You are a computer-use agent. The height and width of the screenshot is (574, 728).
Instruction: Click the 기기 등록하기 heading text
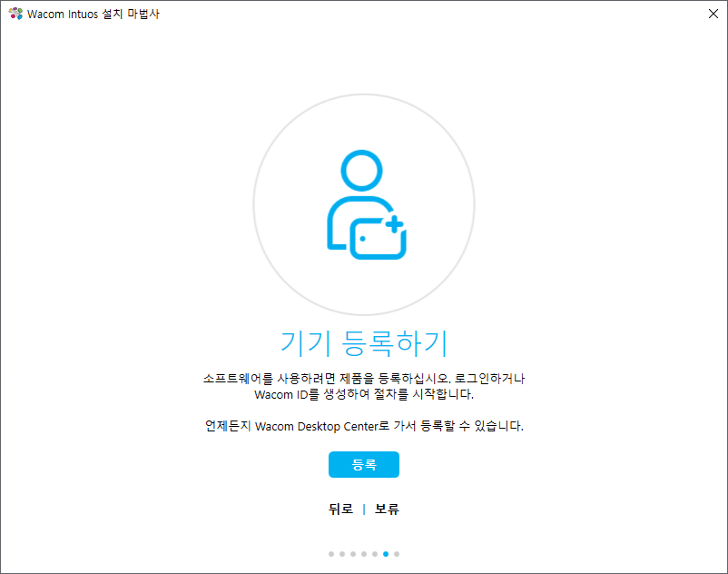[364, 343]
